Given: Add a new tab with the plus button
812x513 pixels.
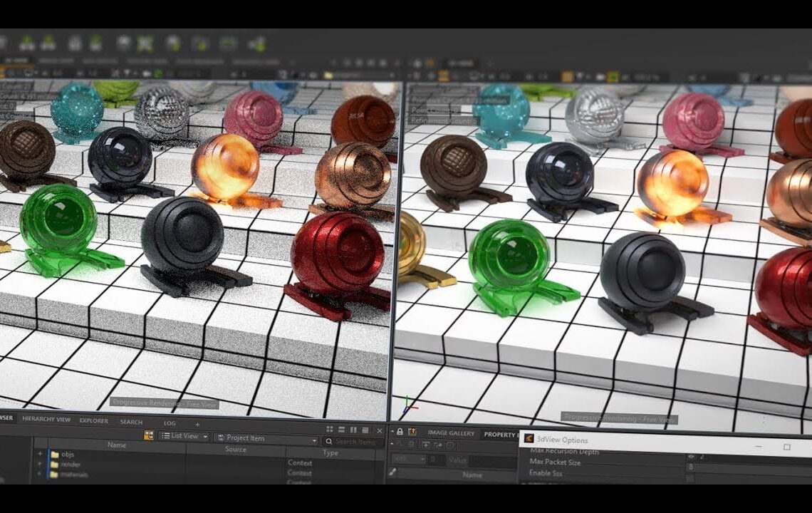Looking at the screenshot, I should pos(197,424).
